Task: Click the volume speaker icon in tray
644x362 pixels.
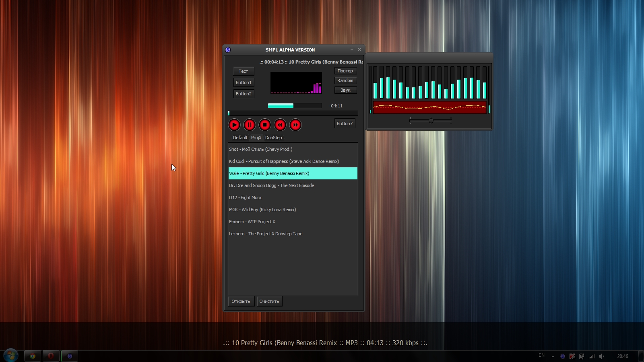Action: pyautogui.click(x=601, y=356)
